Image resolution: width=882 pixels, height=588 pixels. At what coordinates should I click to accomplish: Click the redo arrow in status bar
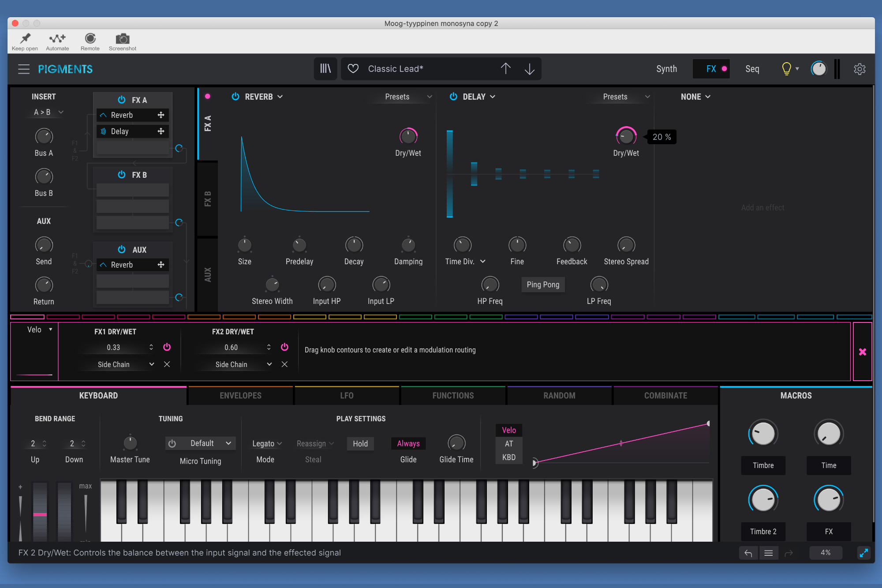coord(789,553)
